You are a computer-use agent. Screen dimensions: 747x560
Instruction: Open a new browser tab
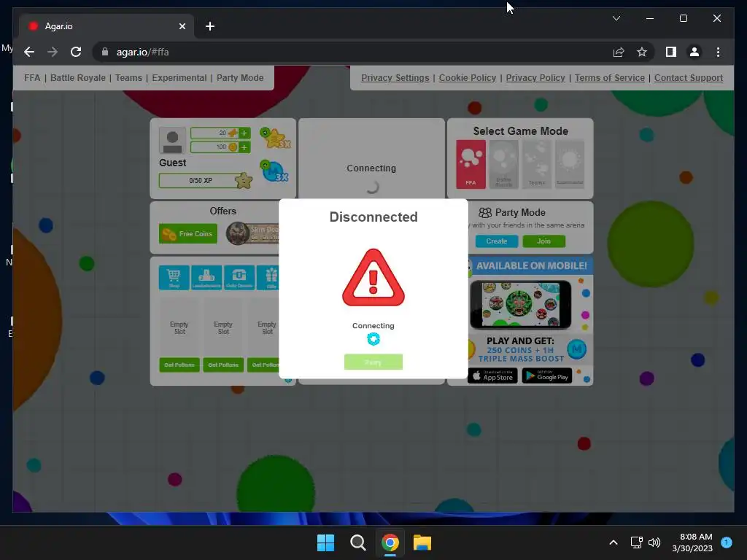[x=209, y=26]
